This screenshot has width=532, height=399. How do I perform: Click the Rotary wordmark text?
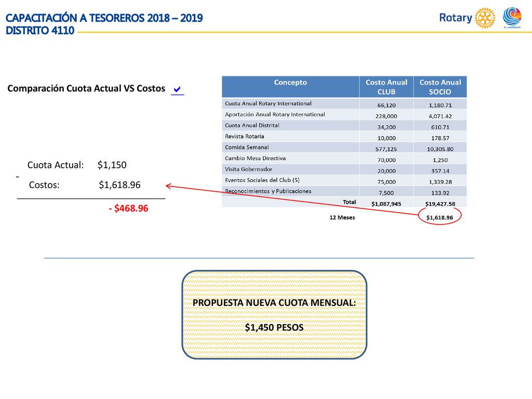[455, 18]
